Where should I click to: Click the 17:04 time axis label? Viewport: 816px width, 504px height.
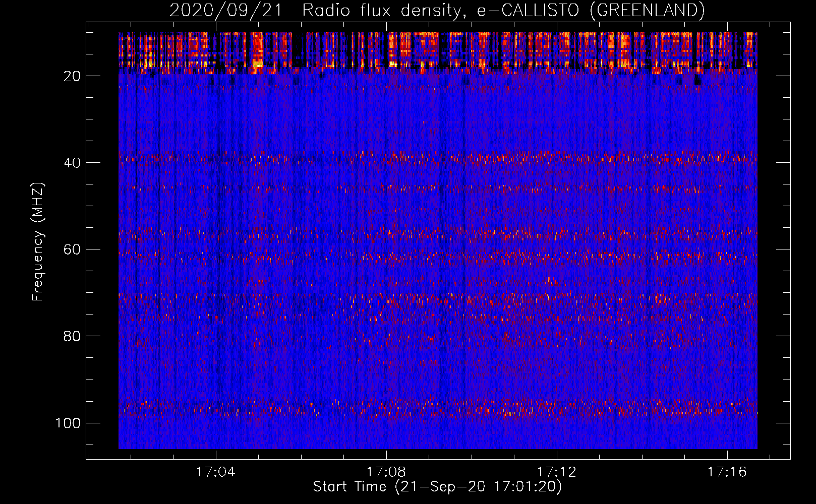216,472
